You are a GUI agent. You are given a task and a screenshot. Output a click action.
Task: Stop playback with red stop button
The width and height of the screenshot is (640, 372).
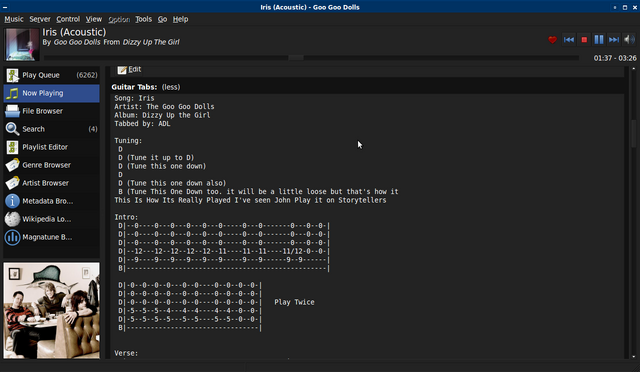pos(584,40)
